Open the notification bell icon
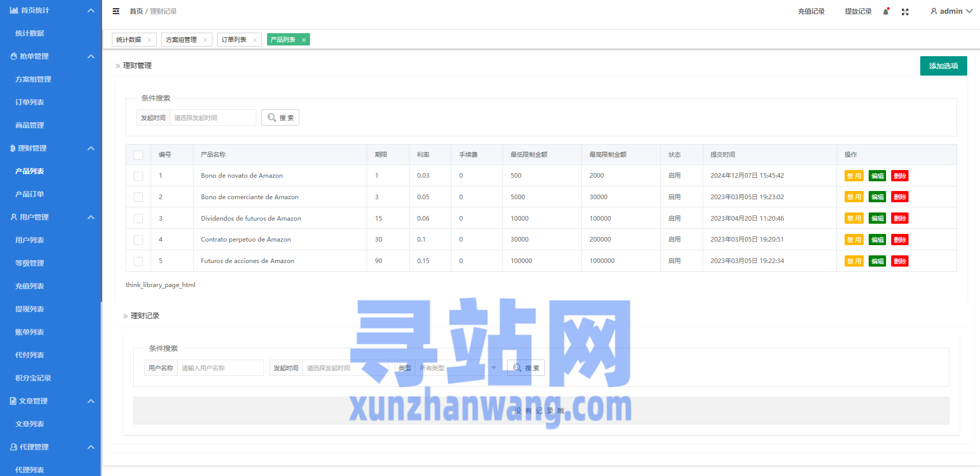 886,11
